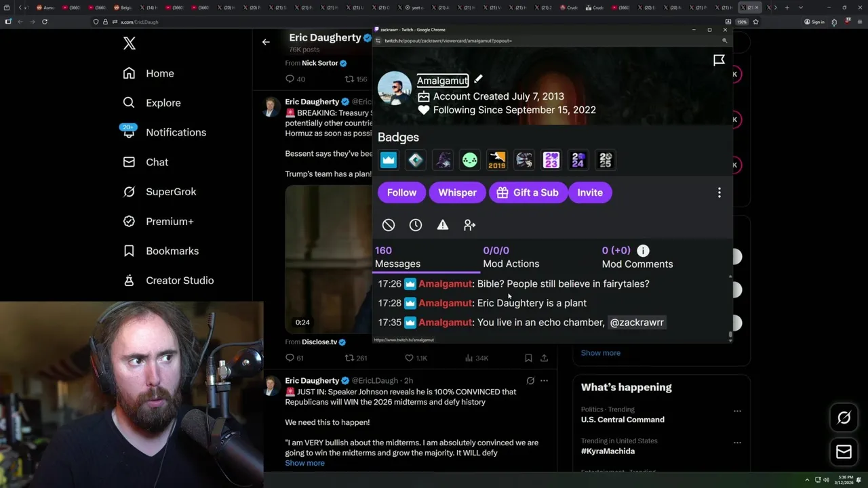The width and height of the screenshot is (868, 488).
Task: Click the info icon beside Mod Comments count
Action: tap(643, 251)
